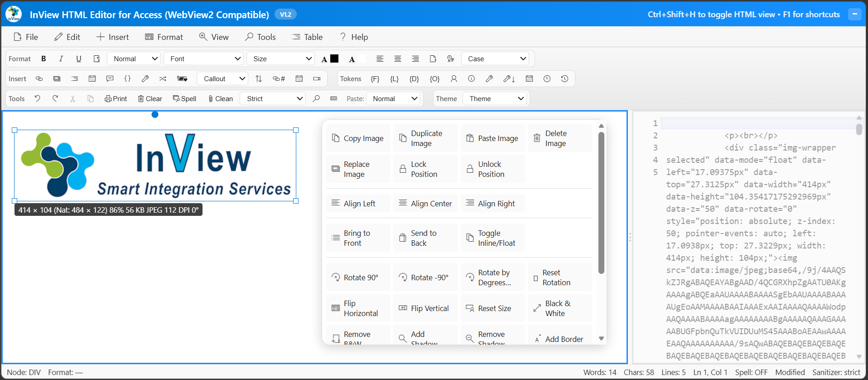Toggle italic formatting in Format toolbar
This screenshot has height=380, width=868.
[61, 58]
